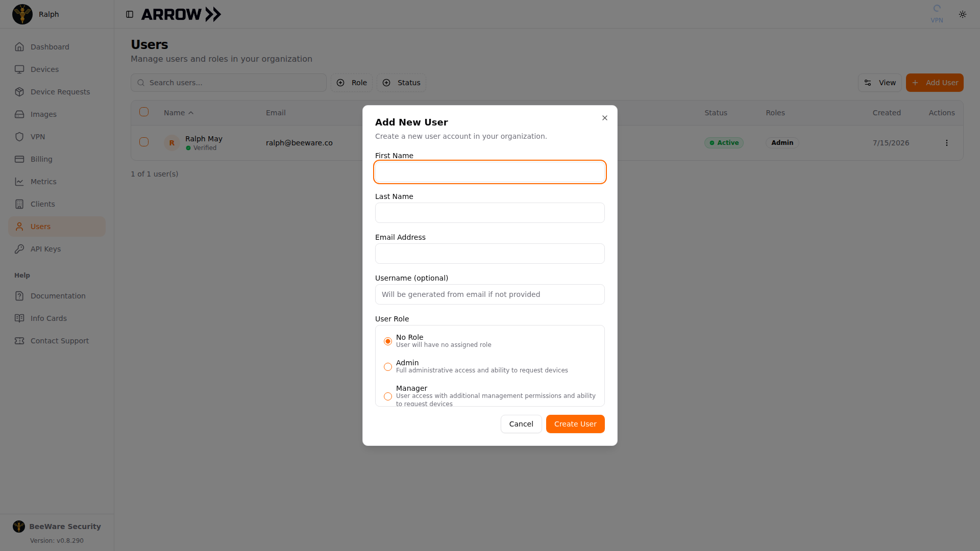Image resolution: width=980 pixels, height=551 pixels.
Task: Click the Documentation file icon
Action: pos(19,296)
